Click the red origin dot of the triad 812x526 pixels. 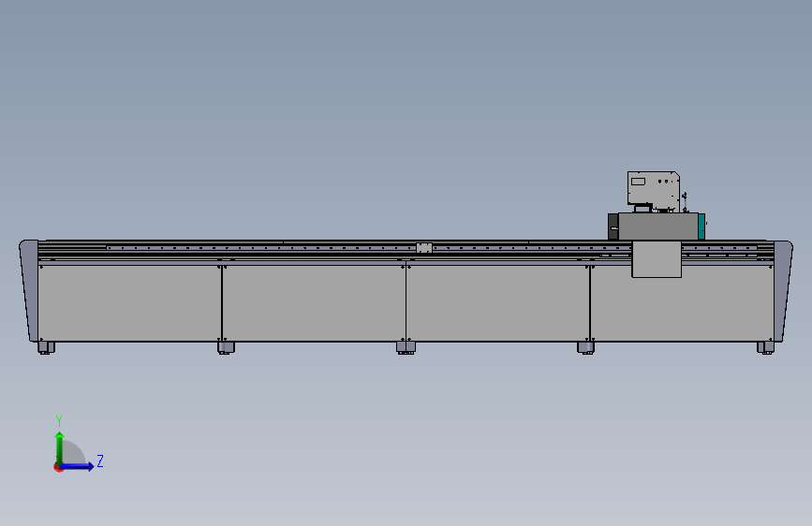point(57,467)
